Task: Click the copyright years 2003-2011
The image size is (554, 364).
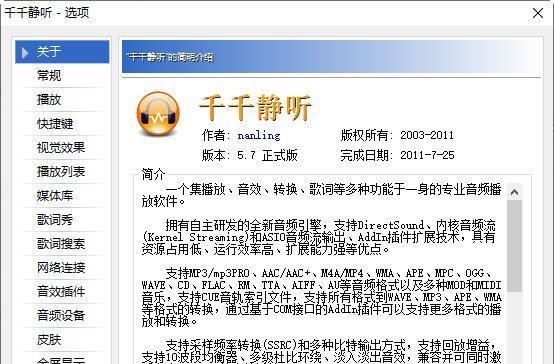Action: coord(427,135)
